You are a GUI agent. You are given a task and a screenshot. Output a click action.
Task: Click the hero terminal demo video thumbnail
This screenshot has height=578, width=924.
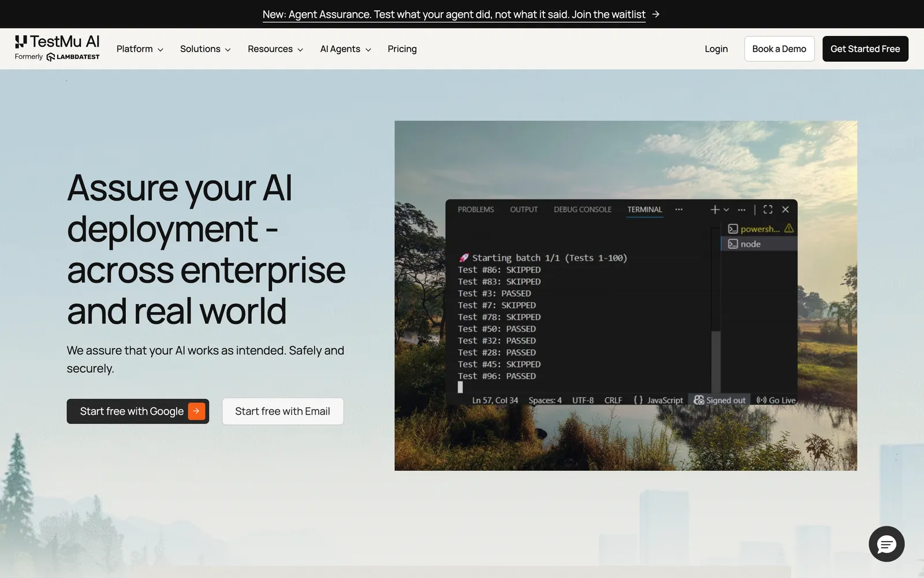coord(625,295)
